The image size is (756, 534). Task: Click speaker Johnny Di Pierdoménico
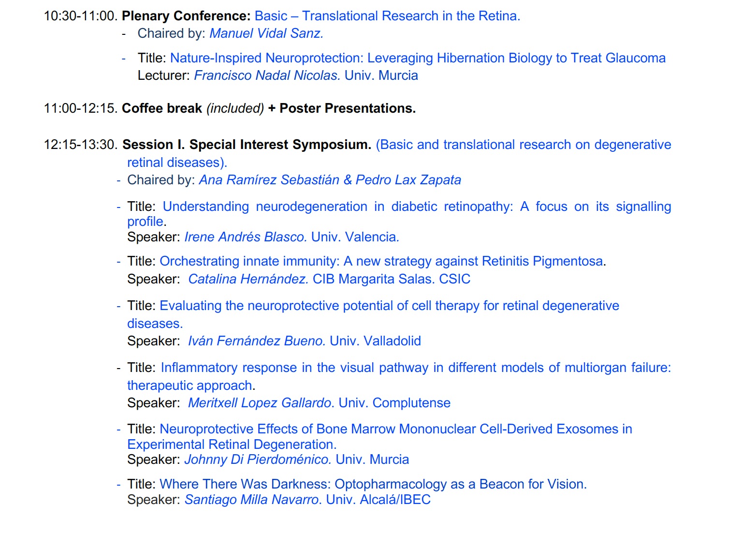coord(258,460)
